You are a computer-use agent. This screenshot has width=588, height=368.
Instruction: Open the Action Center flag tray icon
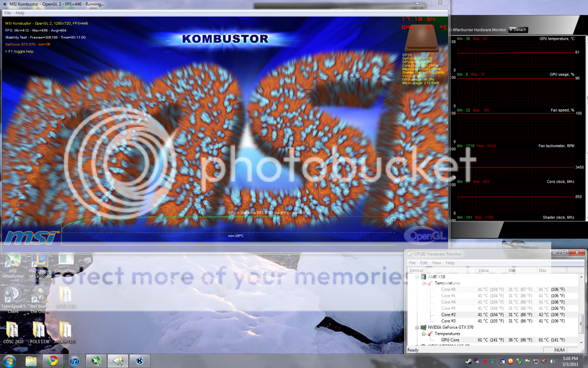pos(527,362)
